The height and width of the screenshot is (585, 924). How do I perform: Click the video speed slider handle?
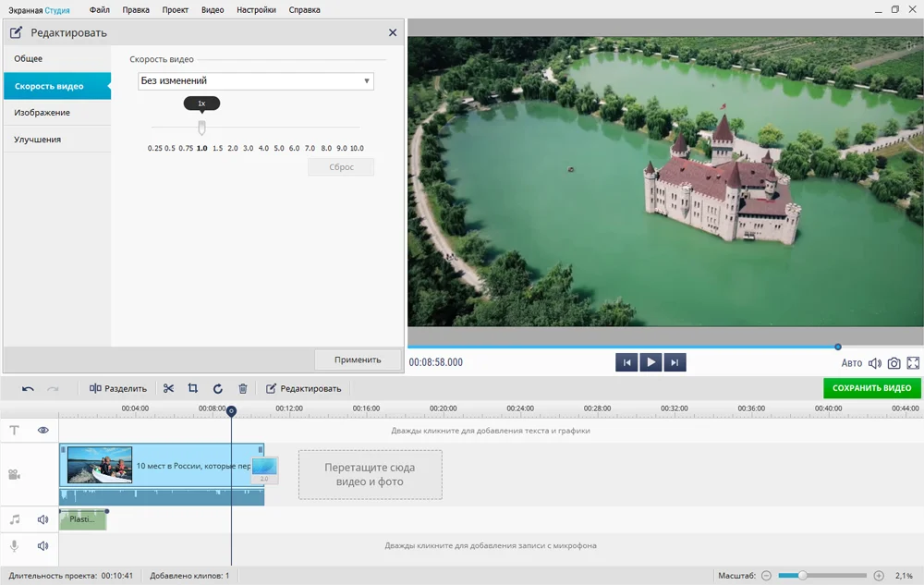[x=202, y=128]
